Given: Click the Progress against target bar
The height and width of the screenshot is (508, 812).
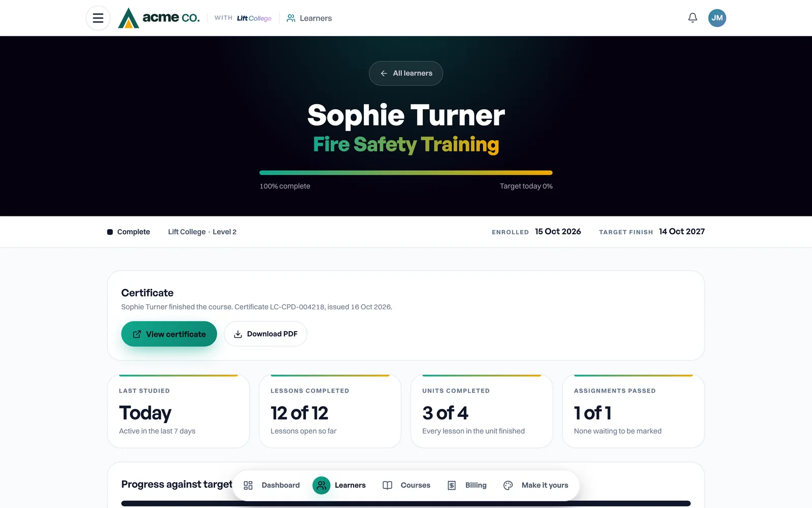Looking at the screenshot, I should point(406,503).
